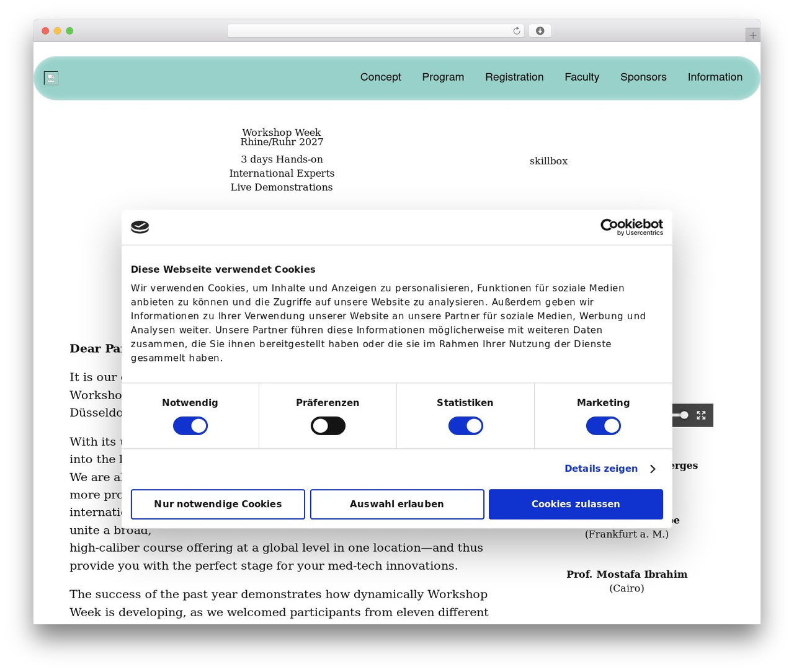Screen dimensions: 794x672
Task: Expand cookie details via Details zeigen
Action: (x=610, y=469)
